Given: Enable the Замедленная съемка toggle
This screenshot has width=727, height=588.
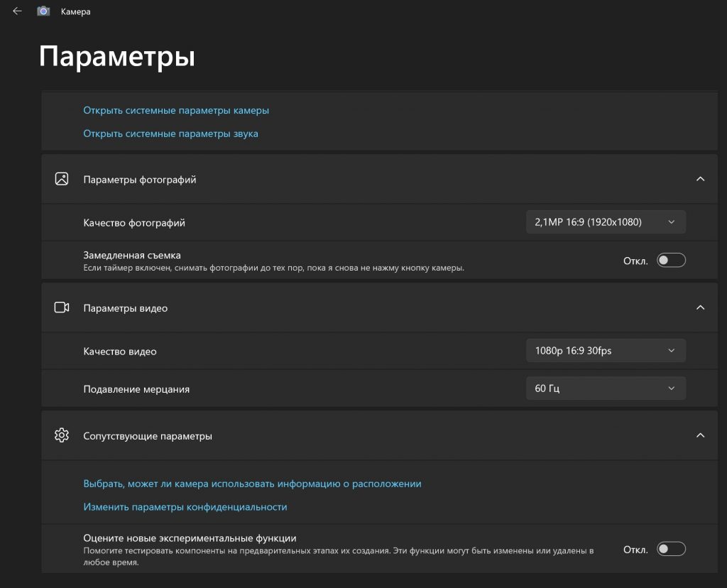Looking at the screenshot, I should pyautogui.click(x=671, y=261).
